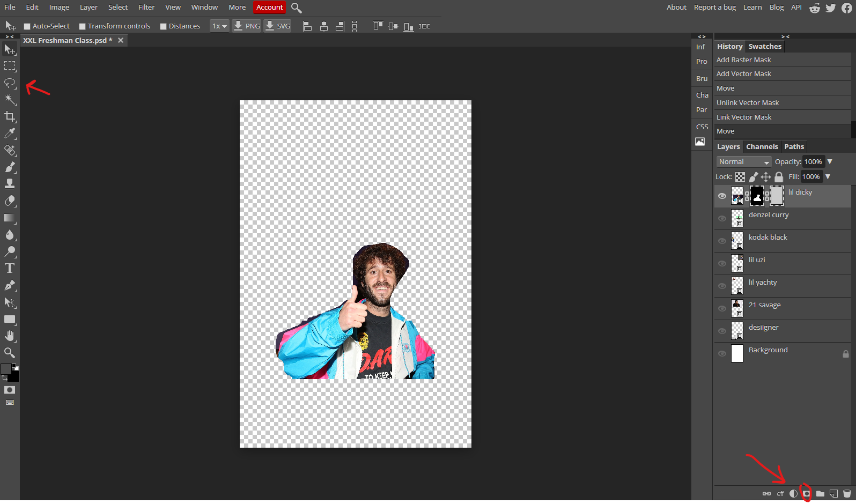Select the Magic Wand tool
856x504 pixels.
pyautogui.click(x=10, y=100)
